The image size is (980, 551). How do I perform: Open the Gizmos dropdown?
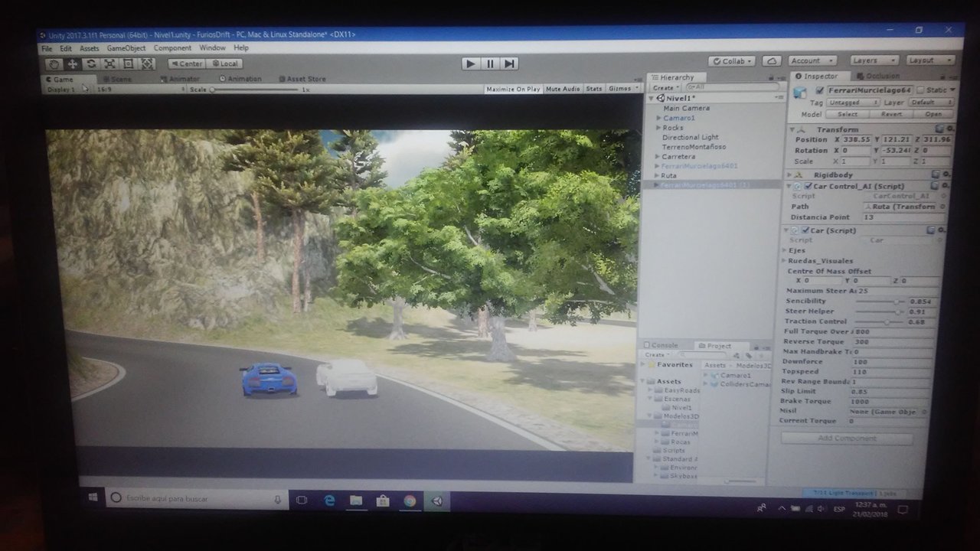click(622, 89)
